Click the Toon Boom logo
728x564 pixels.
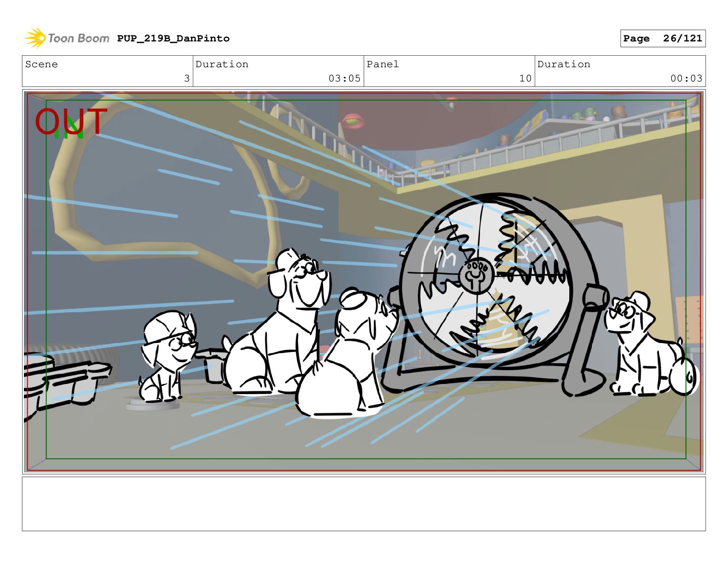[x=67, y=38]
